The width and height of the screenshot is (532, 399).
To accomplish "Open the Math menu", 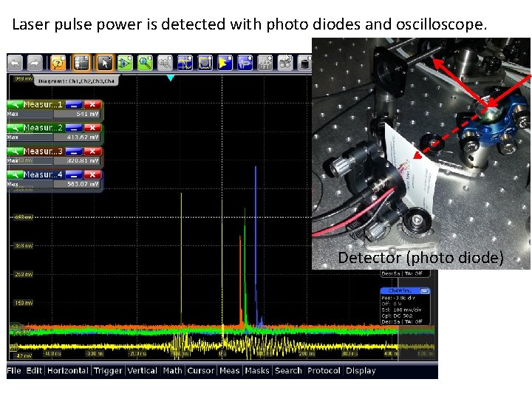I will click(172, 370).
